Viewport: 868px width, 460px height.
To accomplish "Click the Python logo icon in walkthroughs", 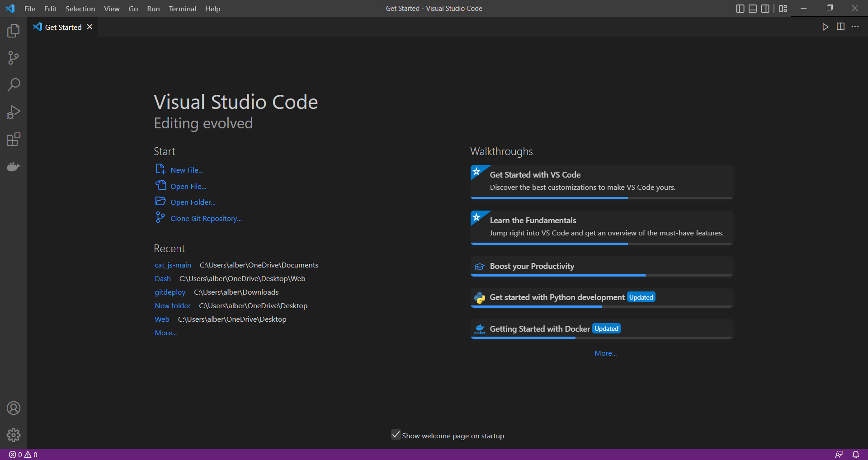I will point(480,298).
